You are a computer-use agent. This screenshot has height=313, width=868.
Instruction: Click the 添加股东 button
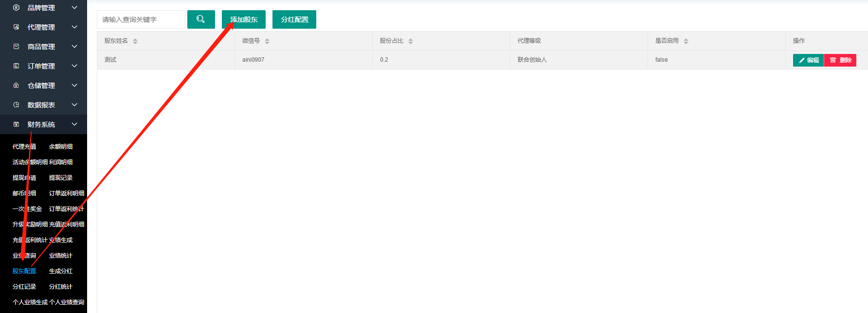point(244,19)
